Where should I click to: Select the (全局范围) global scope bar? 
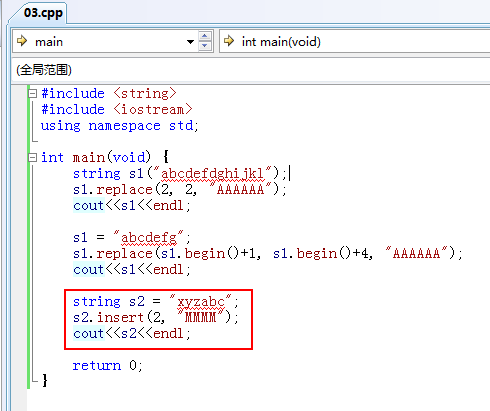251,70
